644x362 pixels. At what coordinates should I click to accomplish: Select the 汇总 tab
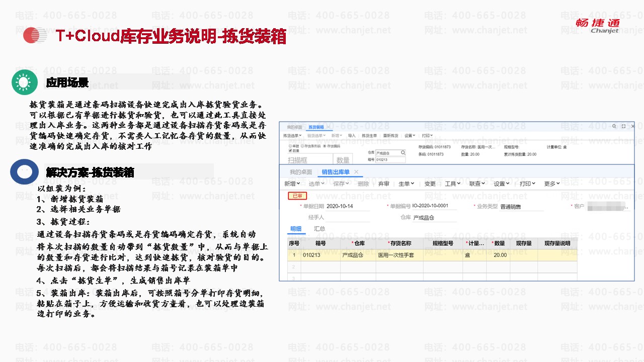click(x=319, y=229)
